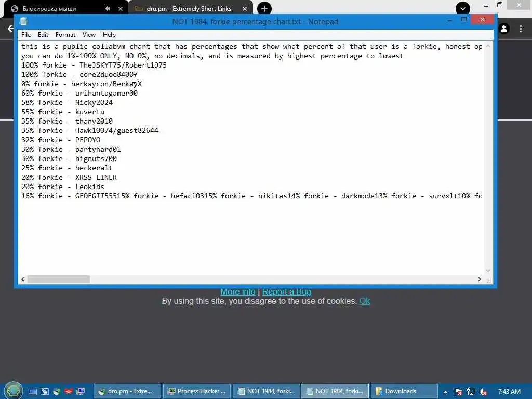The width and height of the screenshot is (532, 399).
Task: Close the Notepad window
Action: click(x=483, y=20)
